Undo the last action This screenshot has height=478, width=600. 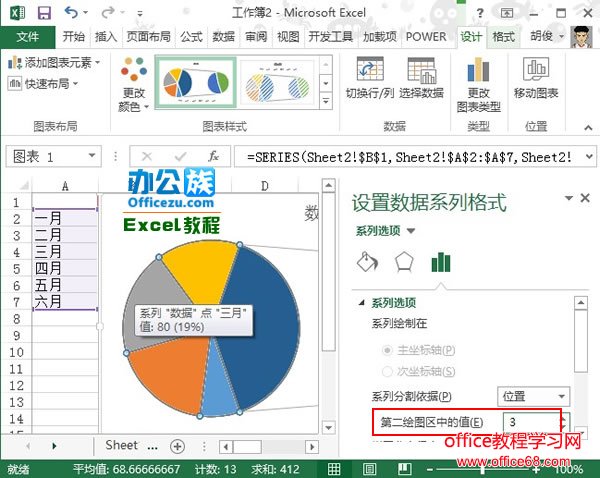(71, 13)
